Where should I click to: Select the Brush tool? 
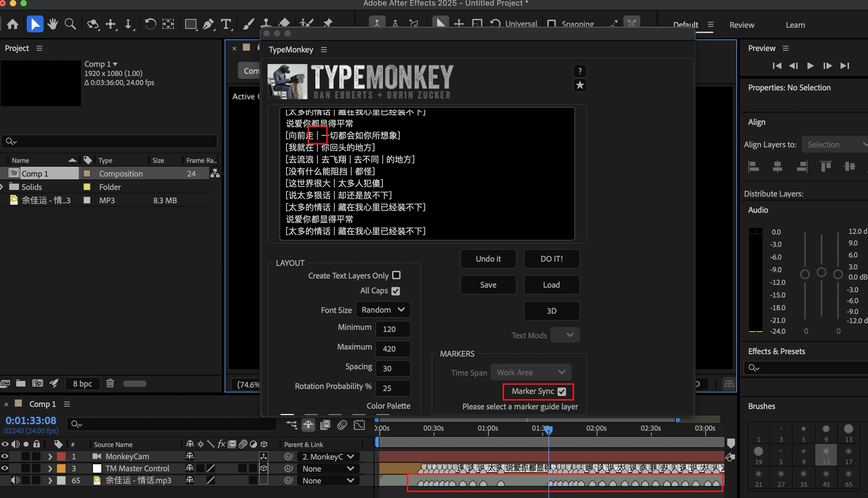coord(248,24)
